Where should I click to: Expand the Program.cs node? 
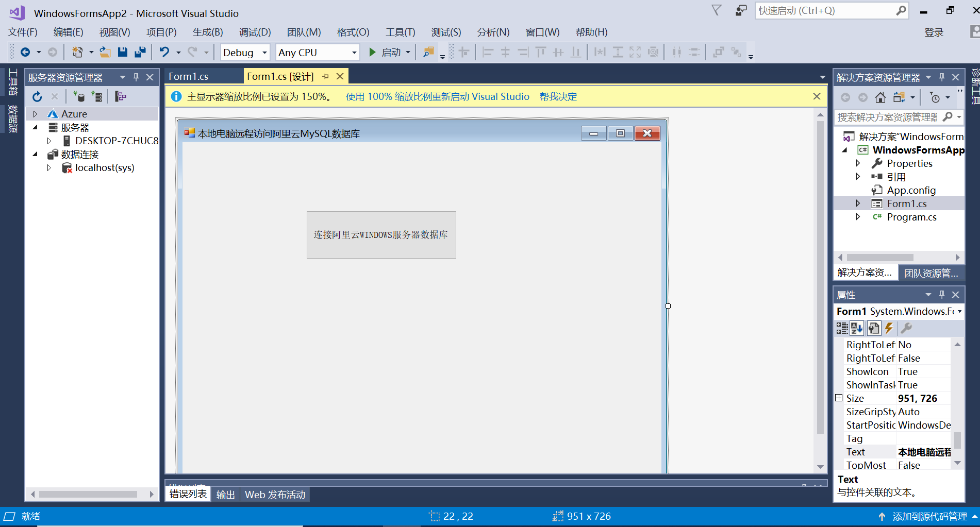(858, 217)
